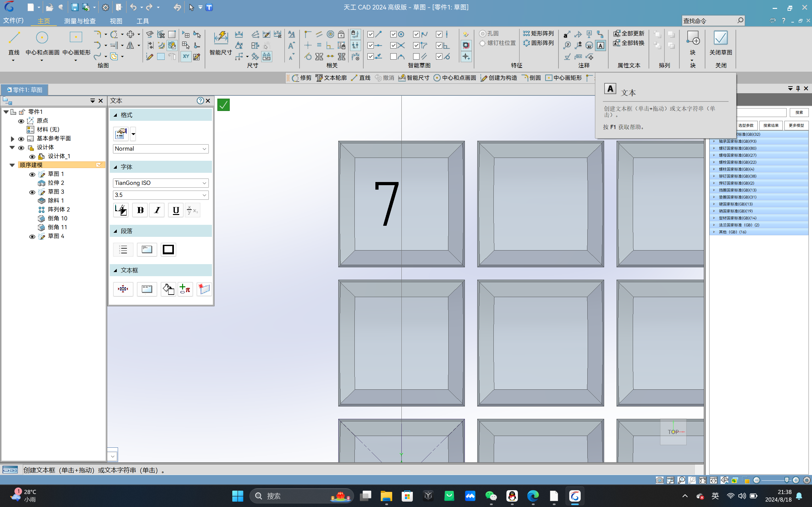The height and width of the screenshot is (507, 812).
Task: Switch to the 工具 ribbon tab
Action: coord(142,21)
